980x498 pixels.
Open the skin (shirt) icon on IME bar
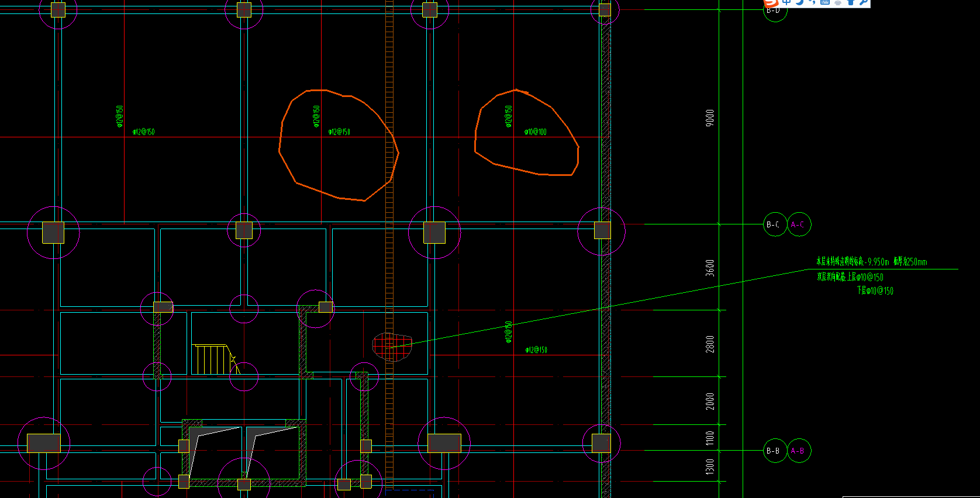(851, 2)
